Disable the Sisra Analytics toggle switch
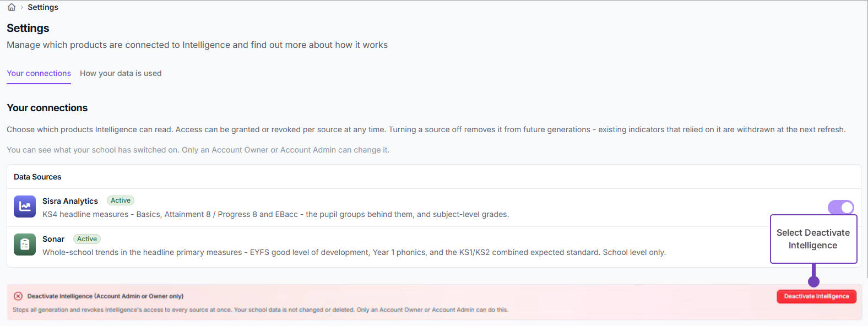This screenshot has width=868, height=326. point(841,207)
